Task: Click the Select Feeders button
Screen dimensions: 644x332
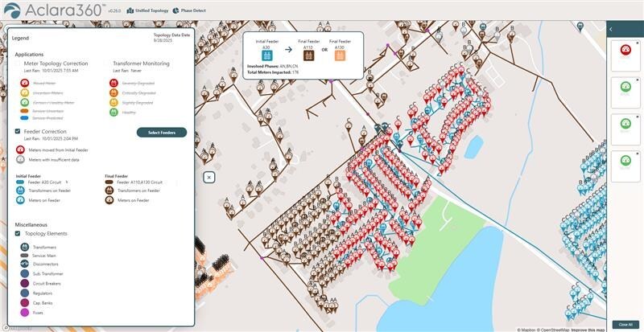Action: pyautogui.click(x=161, y=132)
